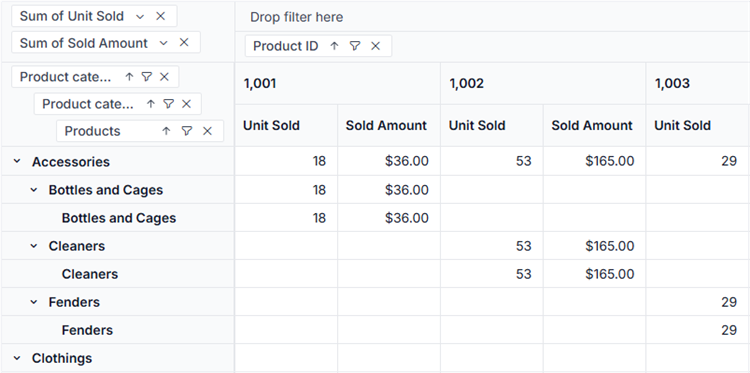Open filter for Products row field
This screenshot has height=373, width=750.
click(187, 131)
